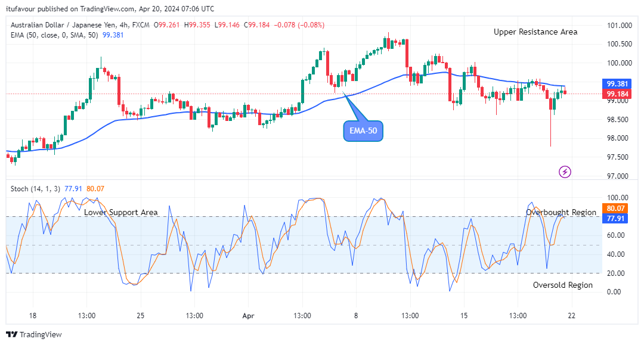Viewport: 644px width, 345px height.
Task: Click the 60.00 stochastic axis label
Action: (615, 235)
